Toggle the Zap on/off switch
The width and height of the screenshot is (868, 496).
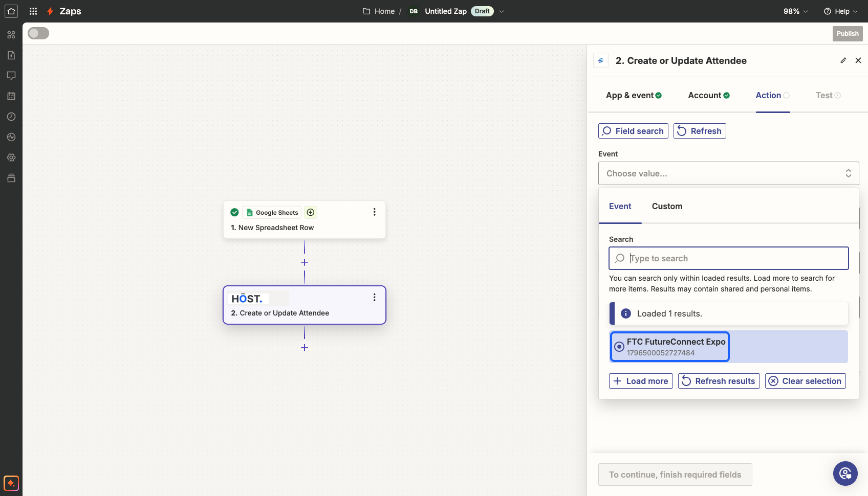[x=38, y=33]
